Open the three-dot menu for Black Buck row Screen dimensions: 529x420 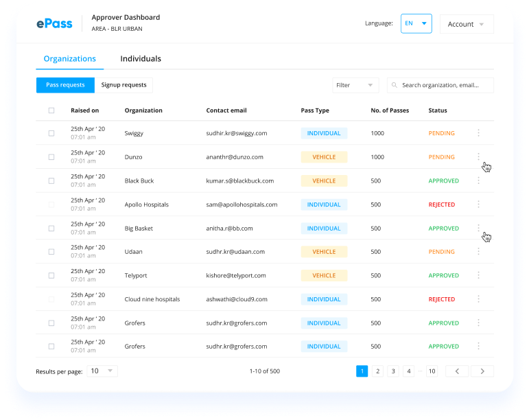click(478, 181)
